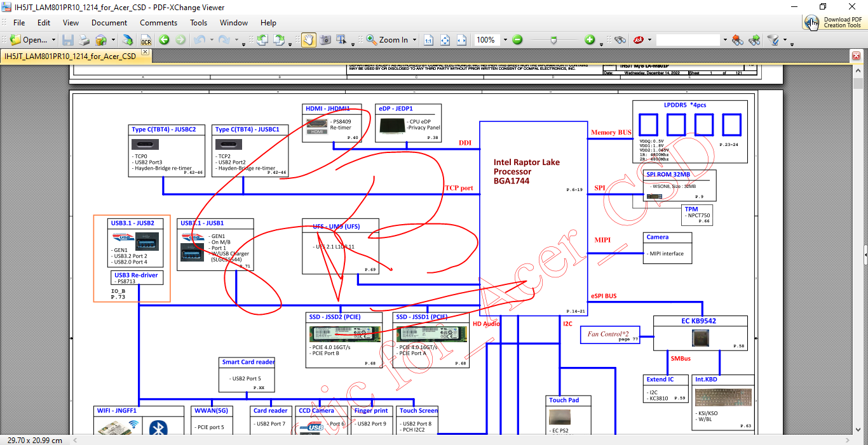Go to previous view with green back arrow
Image resolution: width=868 pixels, height=445 pixels.
click(x=164, y=39)
